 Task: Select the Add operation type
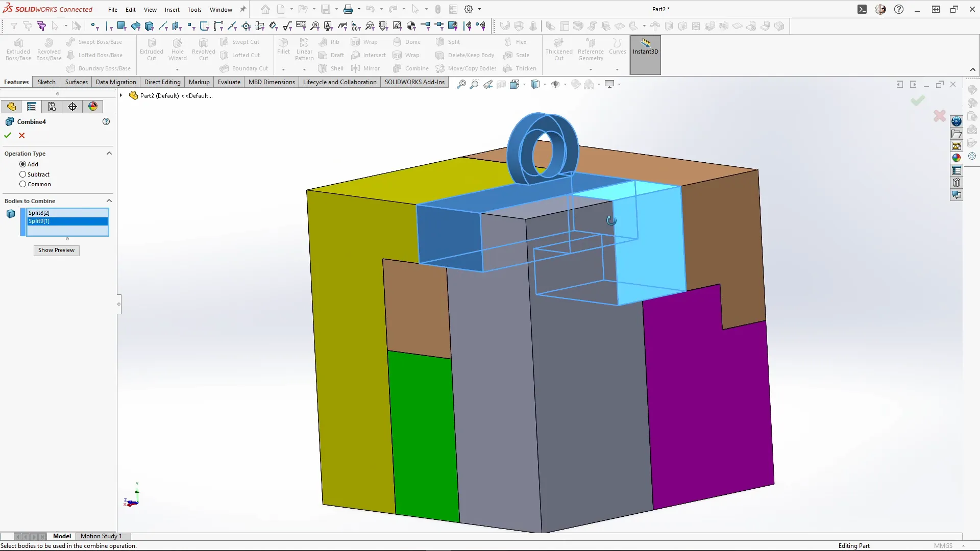[23, 164]
